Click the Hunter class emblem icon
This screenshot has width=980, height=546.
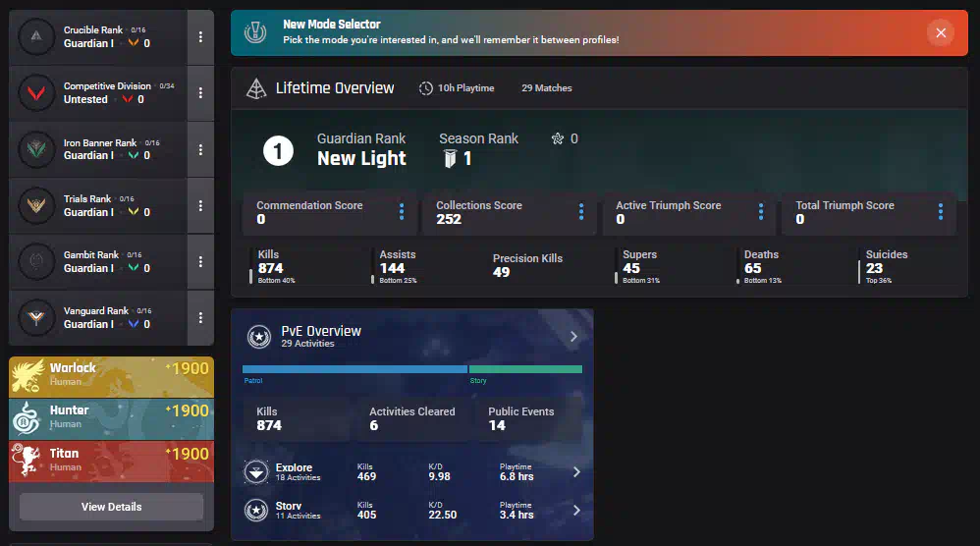[26, 418]
